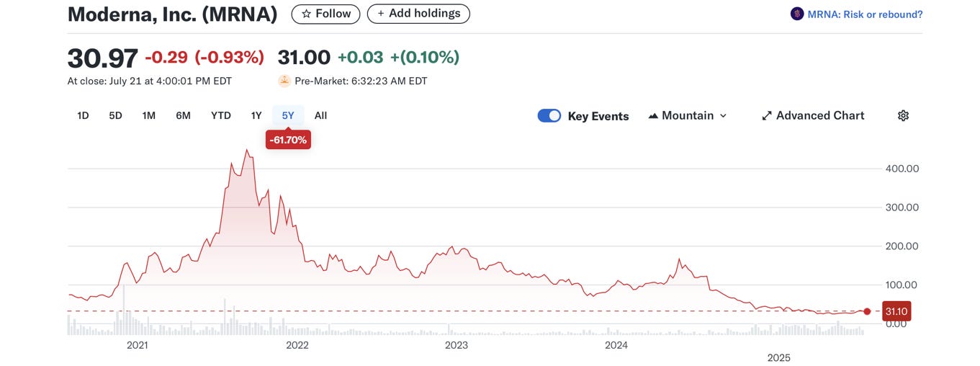Viewport: 980px width, 366px height.
Task: Click the 400.00 y-axis value
Action: 902,169
